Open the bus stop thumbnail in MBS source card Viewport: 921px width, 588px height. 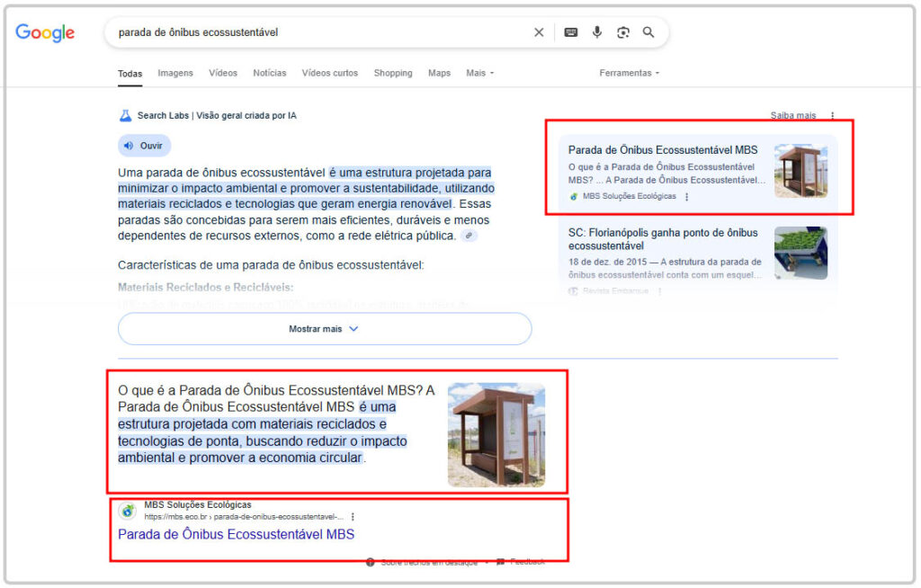(x=800, y=170)
